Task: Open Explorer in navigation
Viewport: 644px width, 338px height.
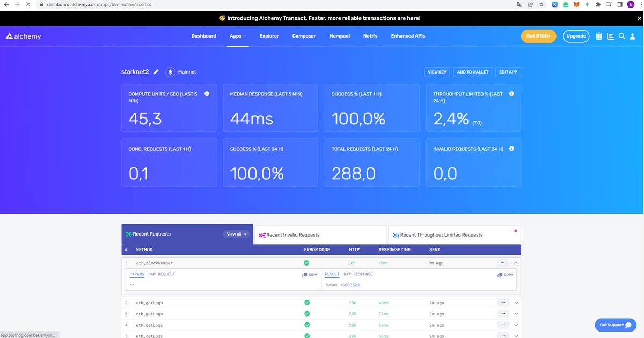Action: [x=269, y=36]
